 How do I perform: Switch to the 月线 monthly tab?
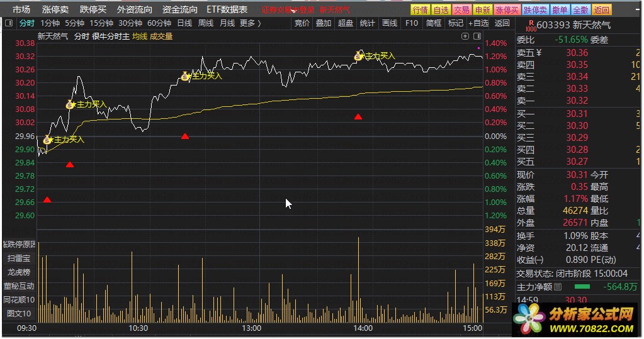coord(227,23)
